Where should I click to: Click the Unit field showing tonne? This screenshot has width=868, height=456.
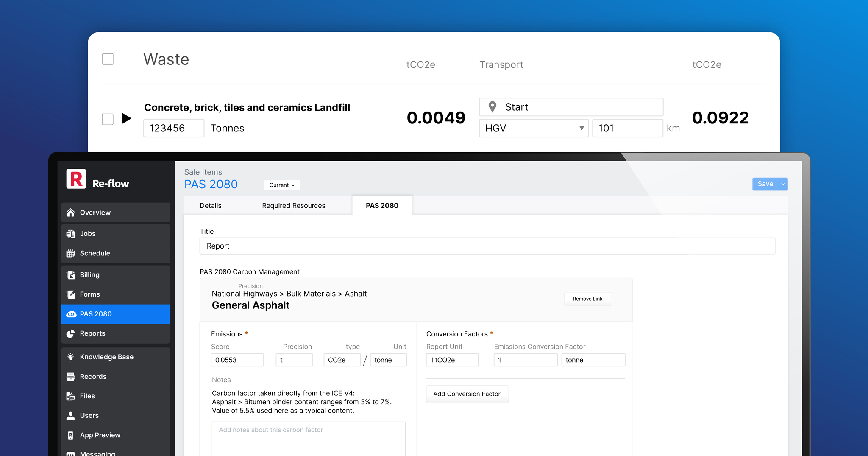pos(388,360)
